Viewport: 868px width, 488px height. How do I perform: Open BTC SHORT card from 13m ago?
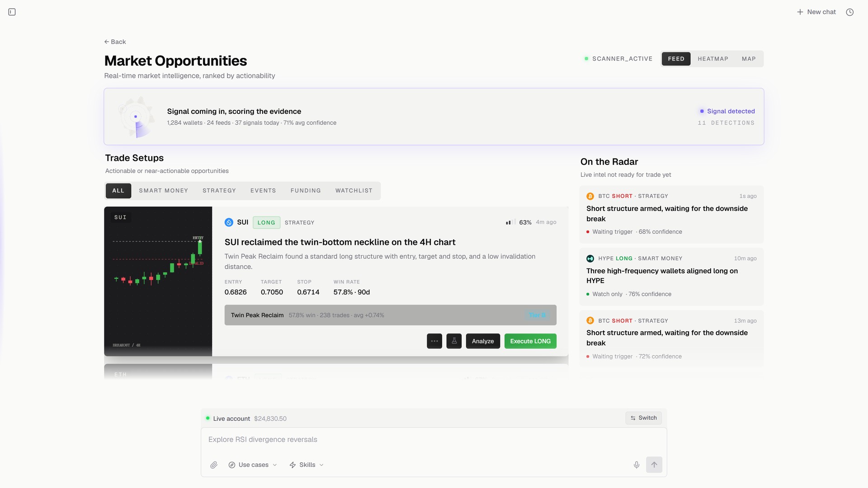pyautogui.click(x=671, y=338)
